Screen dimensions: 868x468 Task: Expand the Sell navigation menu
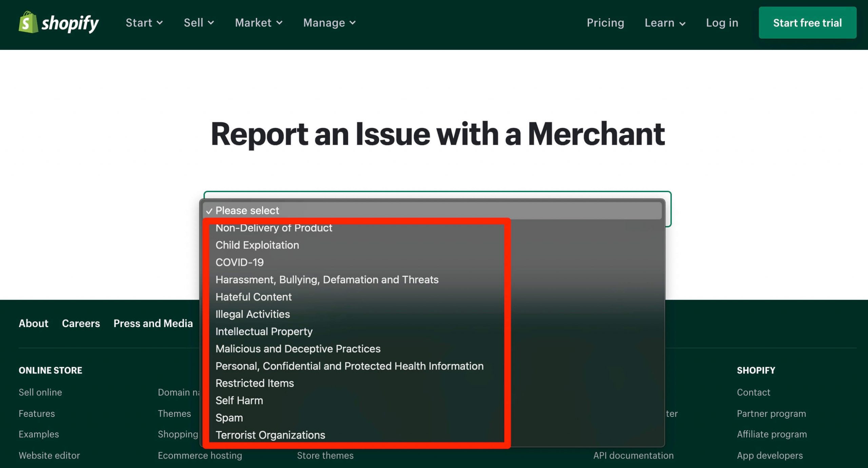[199, 23]
